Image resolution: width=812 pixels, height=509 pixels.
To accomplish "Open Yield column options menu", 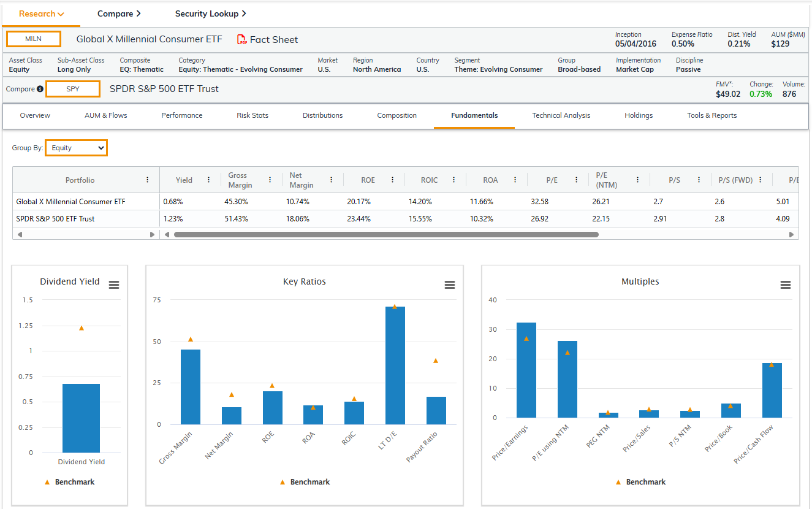I will click(209, 180).
